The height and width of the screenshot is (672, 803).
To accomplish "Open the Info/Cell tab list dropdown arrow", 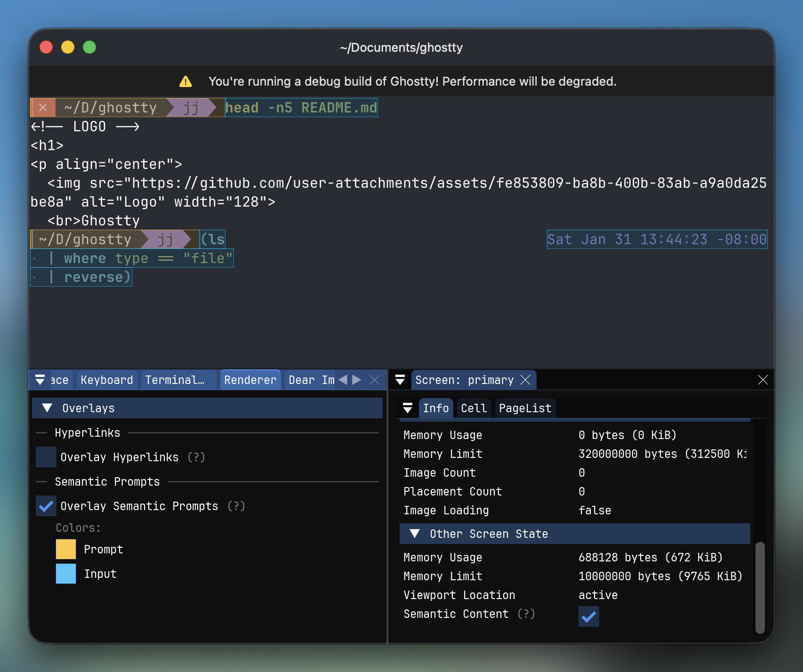I will (x=408, y=408).
